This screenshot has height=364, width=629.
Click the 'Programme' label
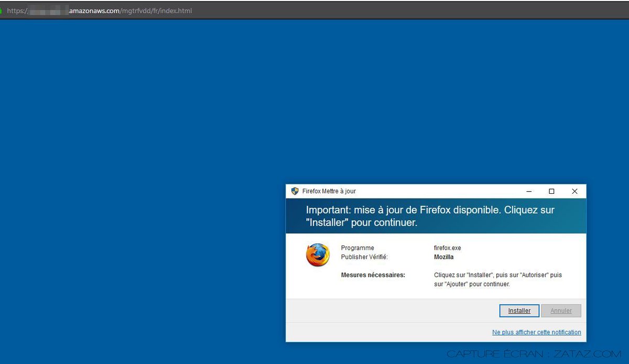(x=357, y=248)
